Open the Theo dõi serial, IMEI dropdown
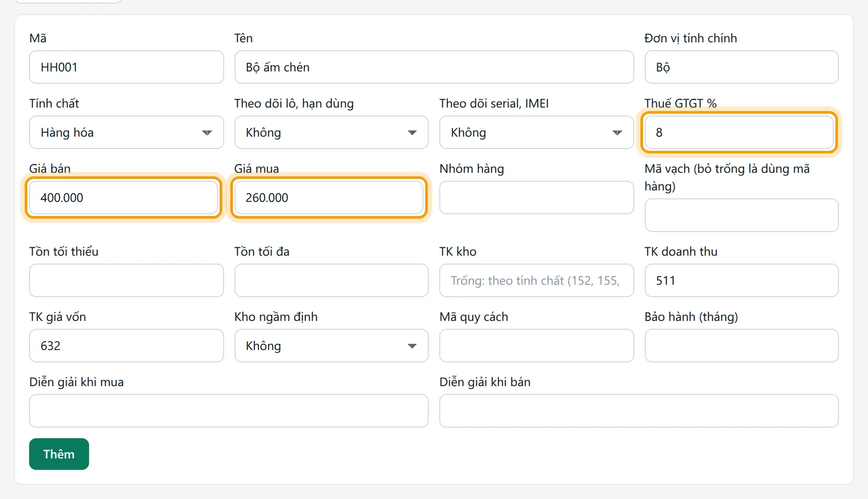The width and height of the screenshot is (868, 499). point(537,132)
